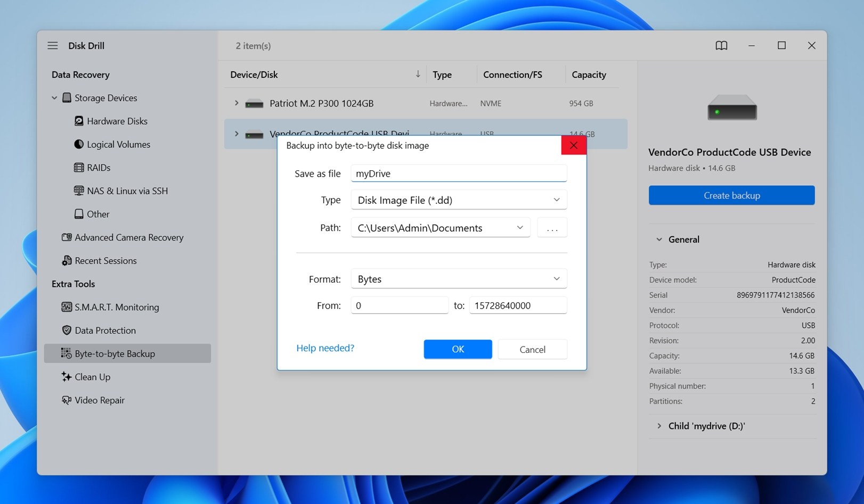
Task: Click the Data Protection shield icon
Action: tap(67, 331)
